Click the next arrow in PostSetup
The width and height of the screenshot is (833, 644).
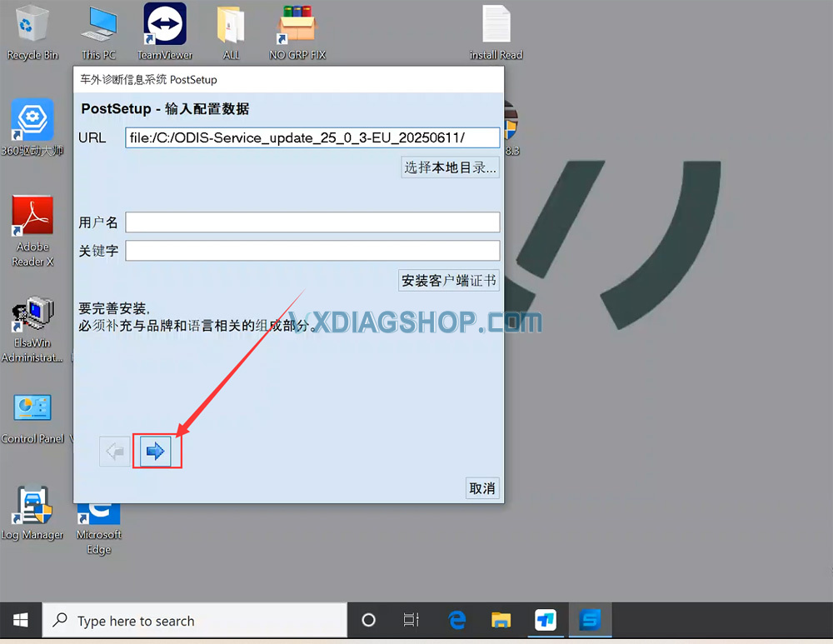click(157, 451)
